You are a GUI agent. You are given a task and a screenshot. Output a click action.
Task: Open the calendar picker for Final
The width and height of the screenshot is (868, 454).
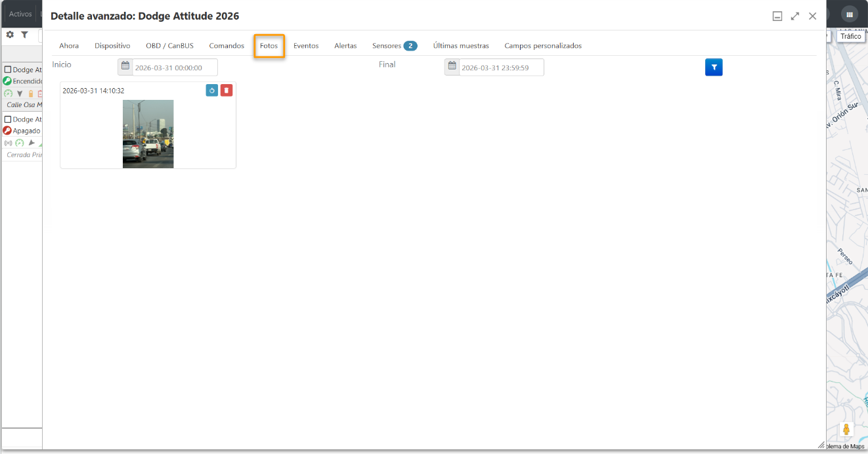(452, 67)
